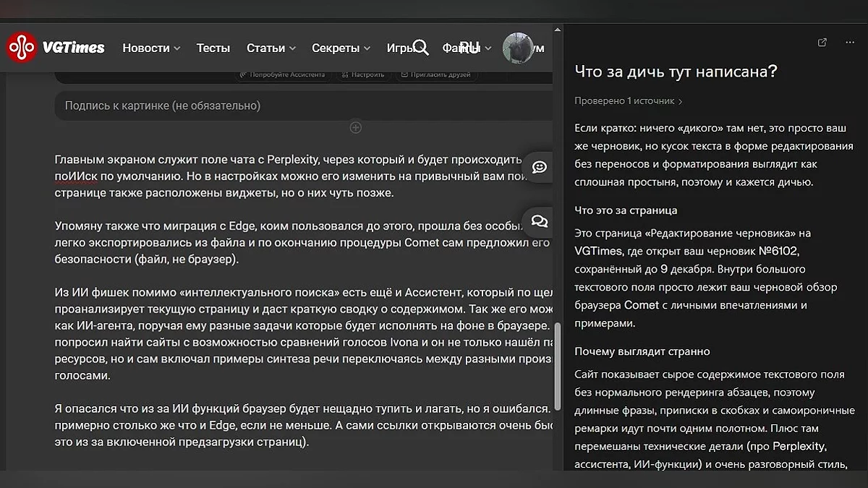This screenshot has height=488, width=868.
Task: Click the 'Настроить' button
Action: 363,74
